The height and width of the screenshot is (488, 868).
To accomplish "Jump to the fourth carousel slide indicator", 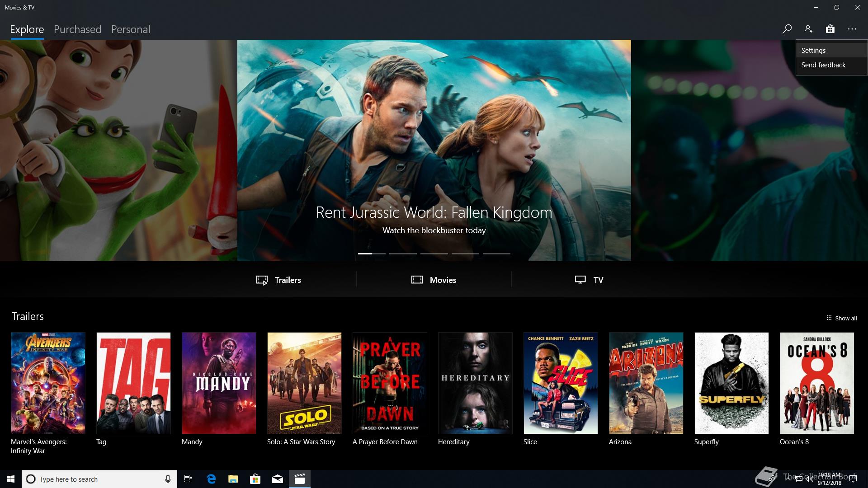I will coord(465,253).
